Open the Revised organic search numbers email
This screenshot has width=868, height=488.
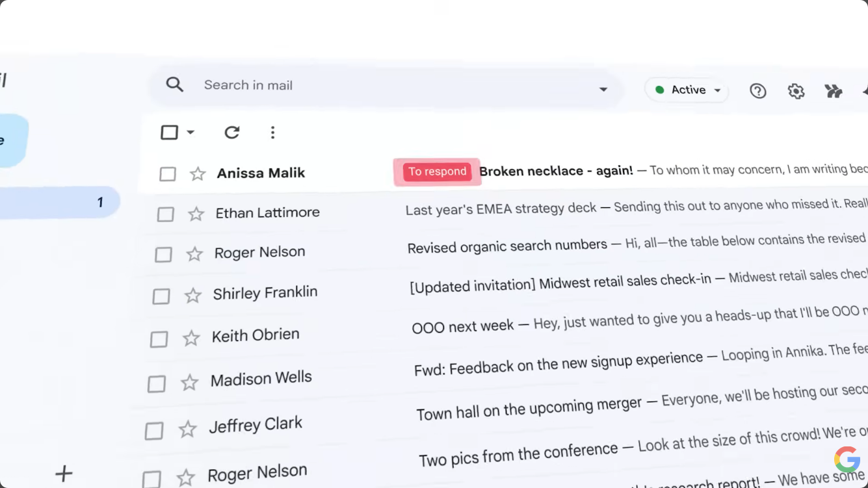[x=507, y=246]
